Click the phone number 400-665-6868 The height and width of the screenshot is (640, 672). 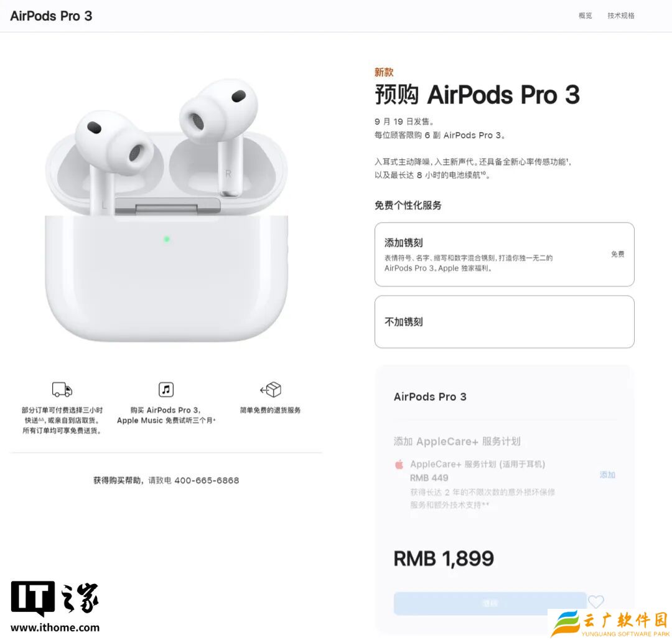click(207, 481)
